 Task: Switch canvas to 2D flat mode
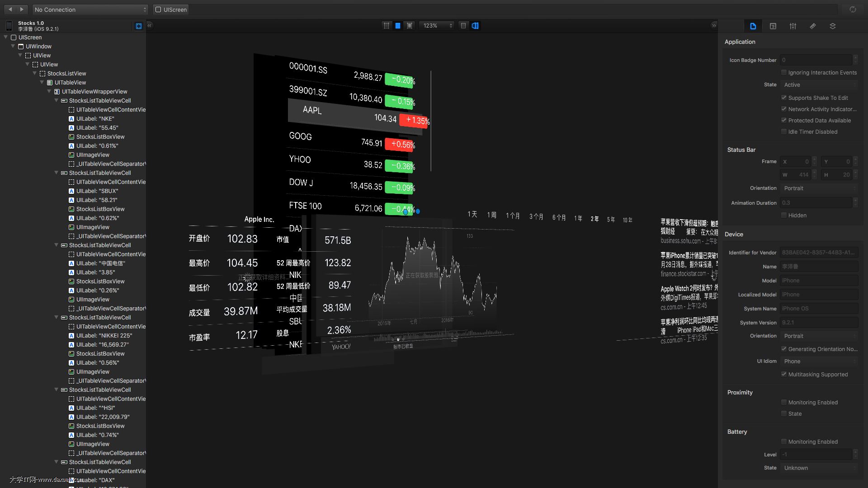click(x=463, y=26)
